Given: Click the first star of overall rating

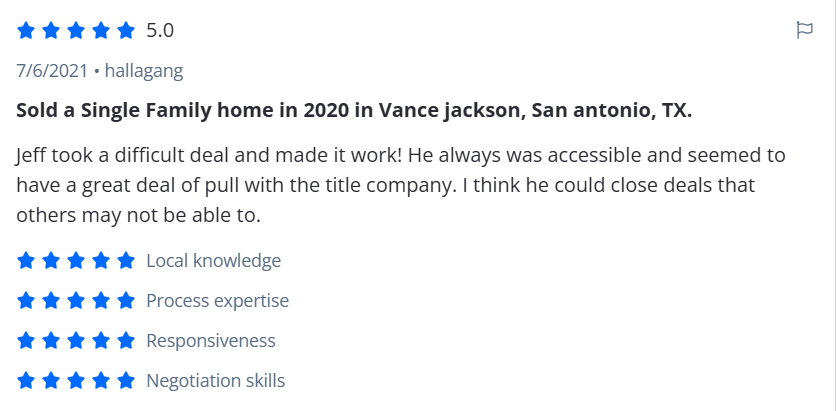Looking at the screenshot, I should tap(26, 31).
